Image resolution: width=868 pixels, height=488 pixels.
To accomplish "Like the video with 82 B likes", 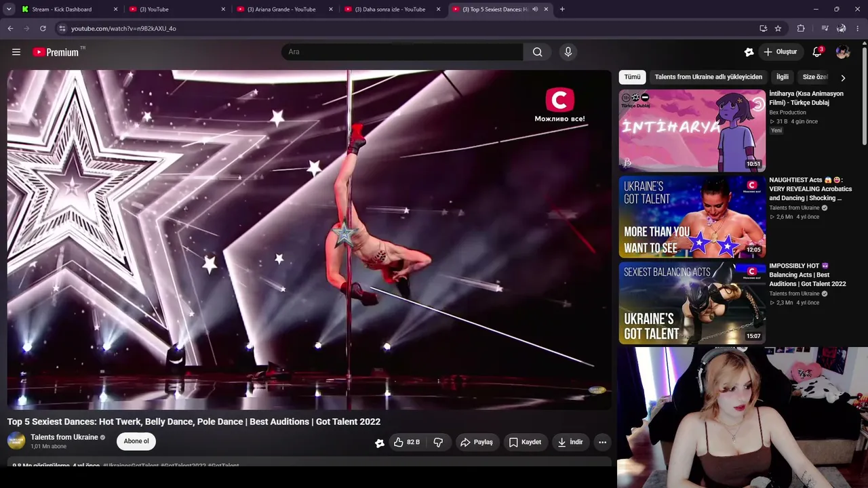I will (x=407, y=442).
